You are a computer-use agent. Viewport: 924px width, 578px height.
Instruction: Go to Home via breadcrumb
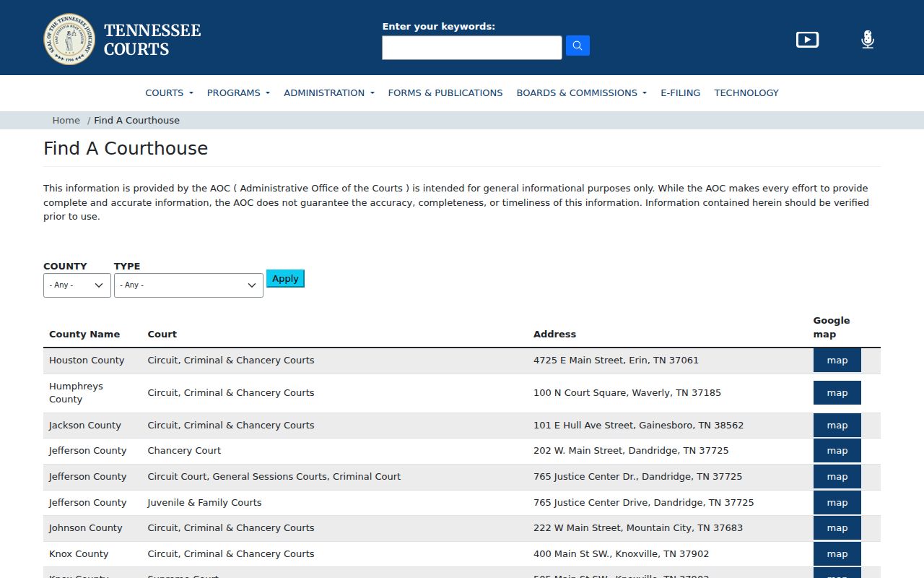tap(66, 120)
